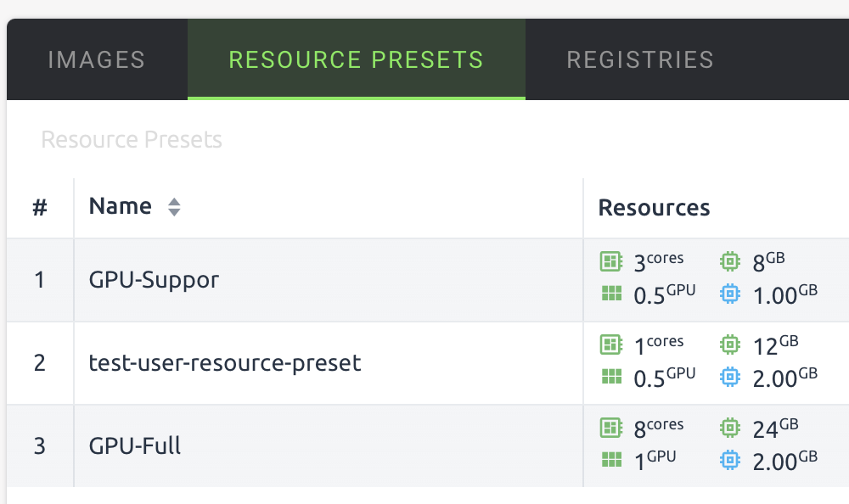Click the 24GB memory icon for GPU-Full
The height and width of the screenshot is (504, 849).
click(729, 428)
